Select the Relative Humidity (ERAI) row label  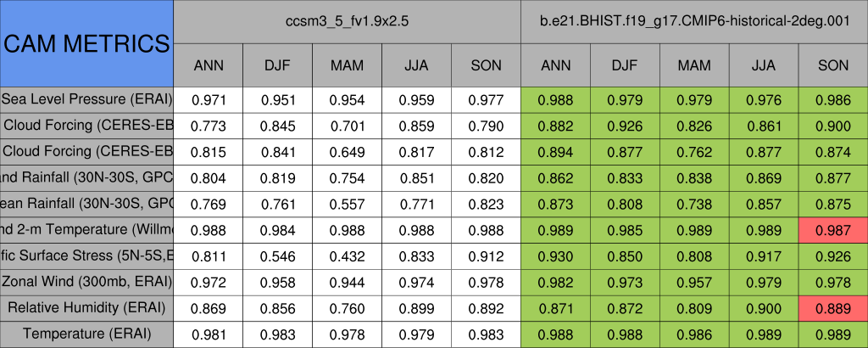pos(86,307)
